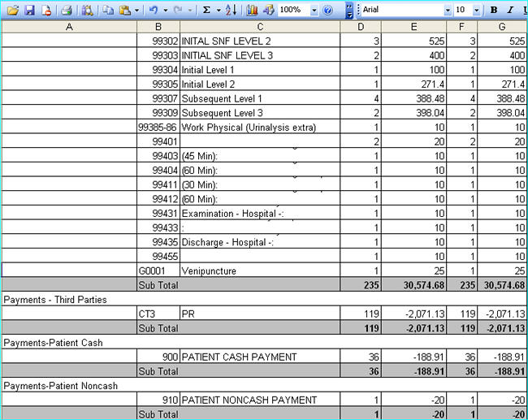
Task: Click the PATIENT CASH PAYMENT cell
Action: pyautogui.click(x=259, y=357)
